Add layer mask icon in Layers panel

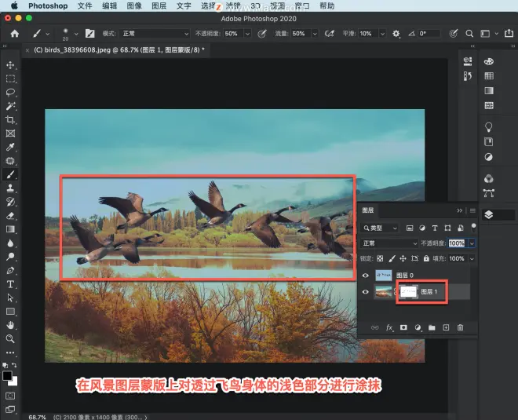coord(403,327)
